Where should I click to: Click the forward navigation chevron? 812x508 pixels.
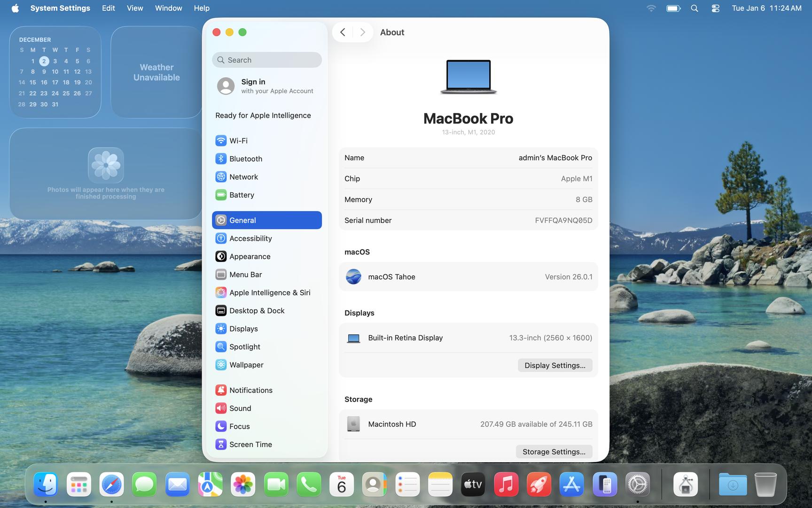pos(362,32)
